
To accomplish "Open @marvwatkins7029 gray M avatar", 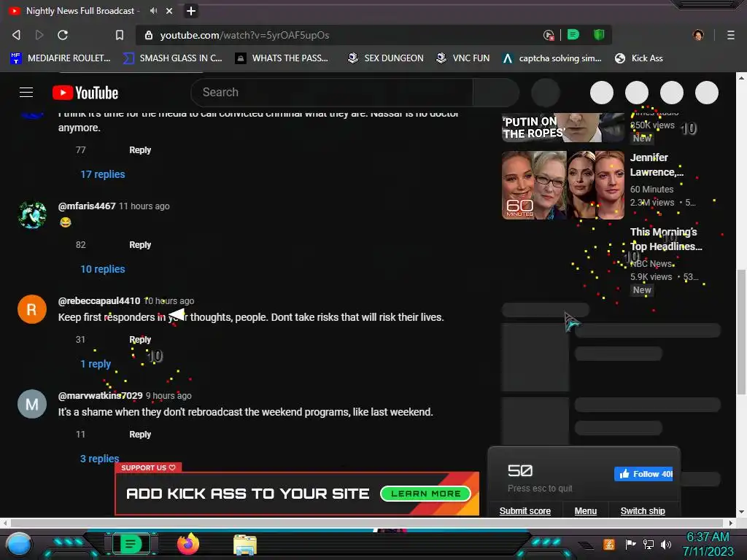I will click(32, 404).
